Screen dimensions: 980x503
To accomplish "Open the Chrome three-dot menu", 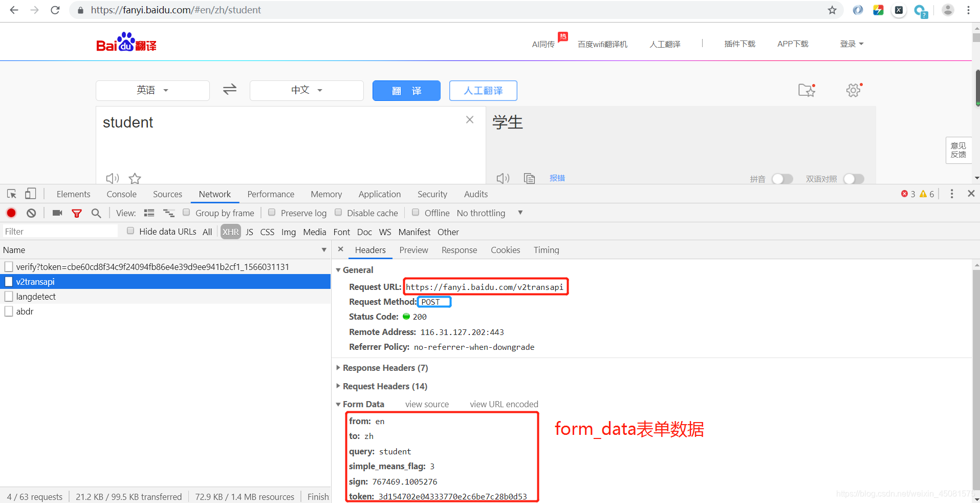I will (968, 10).
